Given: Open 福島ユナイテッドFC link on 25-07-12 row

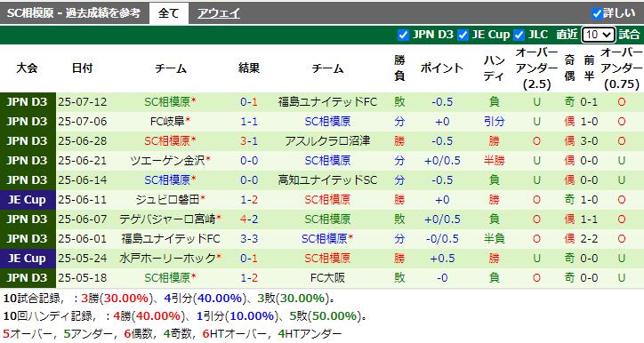Looking at the screenshot, I should 327,102.
